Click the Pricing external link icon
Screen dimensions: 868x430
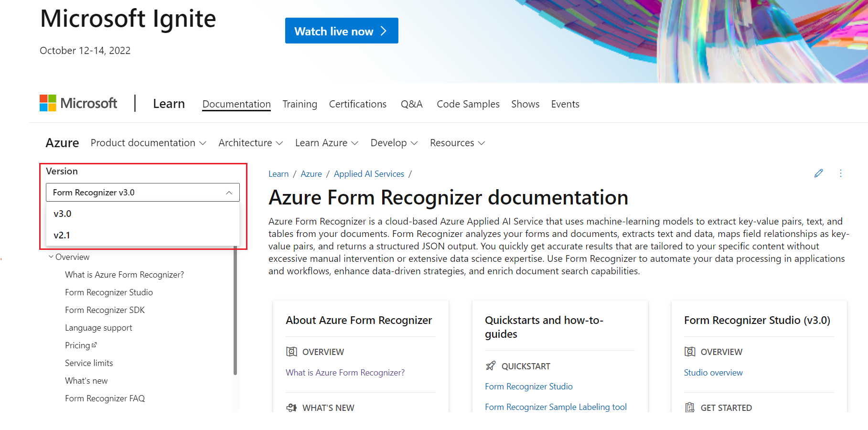[94, 344]
